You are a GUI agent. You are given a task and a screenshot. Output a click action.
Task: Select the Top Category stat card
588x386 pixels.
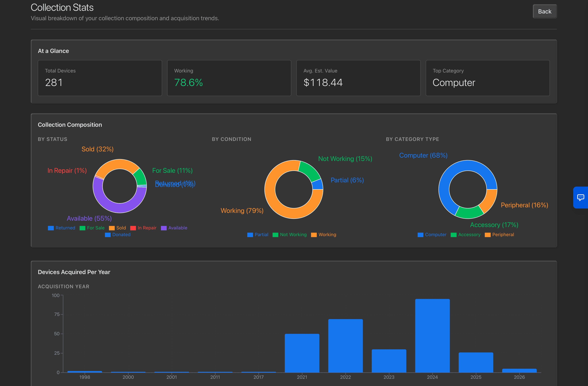[487, 78]
